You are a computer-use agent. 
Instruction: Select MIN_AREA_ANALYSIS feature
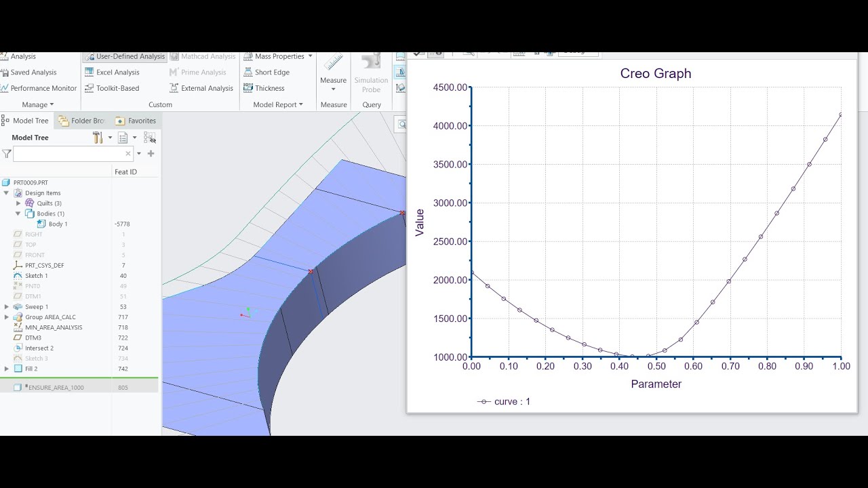coord(47,327)
